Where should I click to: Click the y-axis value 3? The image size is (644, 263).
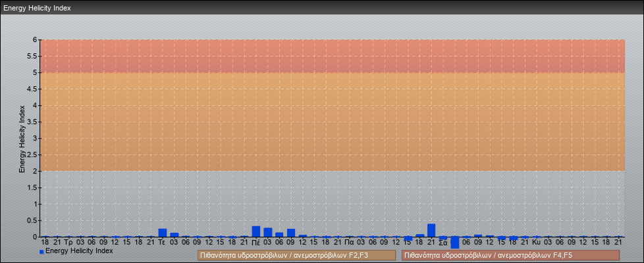tap(36, 138)
